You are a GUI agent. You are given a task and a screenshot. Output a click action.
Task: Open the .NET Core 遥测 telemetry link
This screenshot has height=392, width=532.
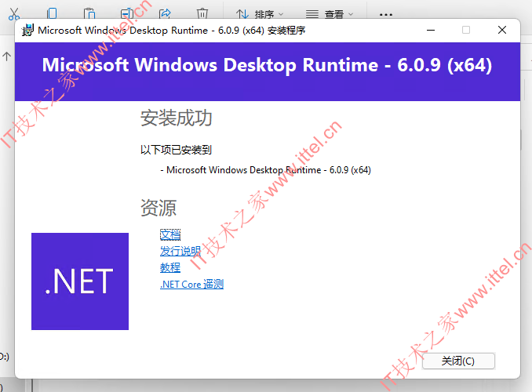[191, 284]
